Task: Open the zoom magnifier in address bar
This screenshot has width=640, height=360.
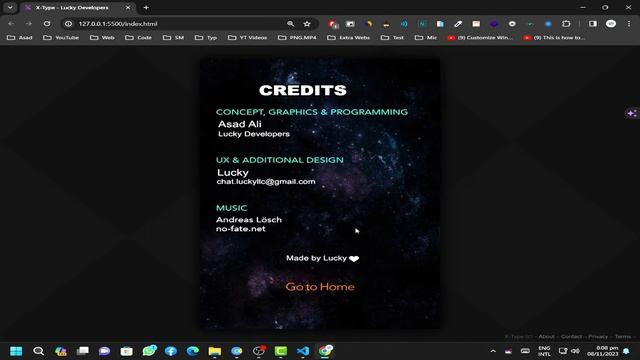Action: (291, 24)
